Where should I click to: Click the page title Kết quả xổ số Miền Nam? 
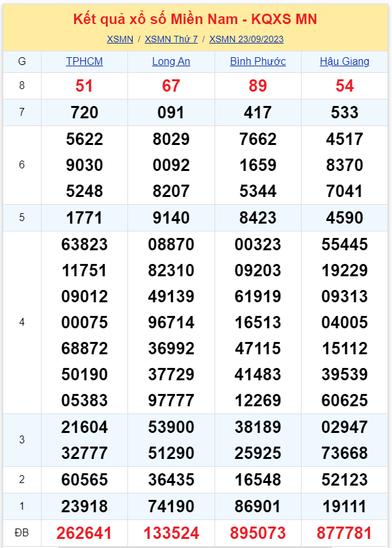tap(195, 20)
